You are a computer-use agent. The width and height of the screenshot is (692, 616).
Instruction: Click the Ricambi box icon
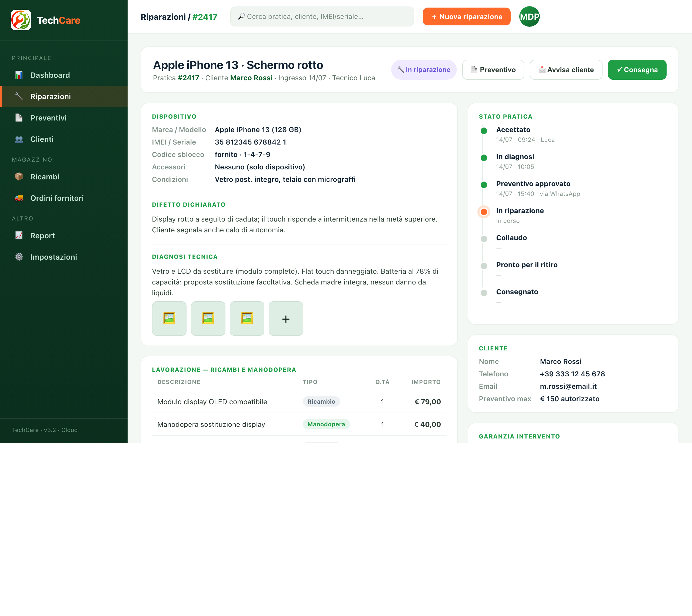tap(19, 177)
